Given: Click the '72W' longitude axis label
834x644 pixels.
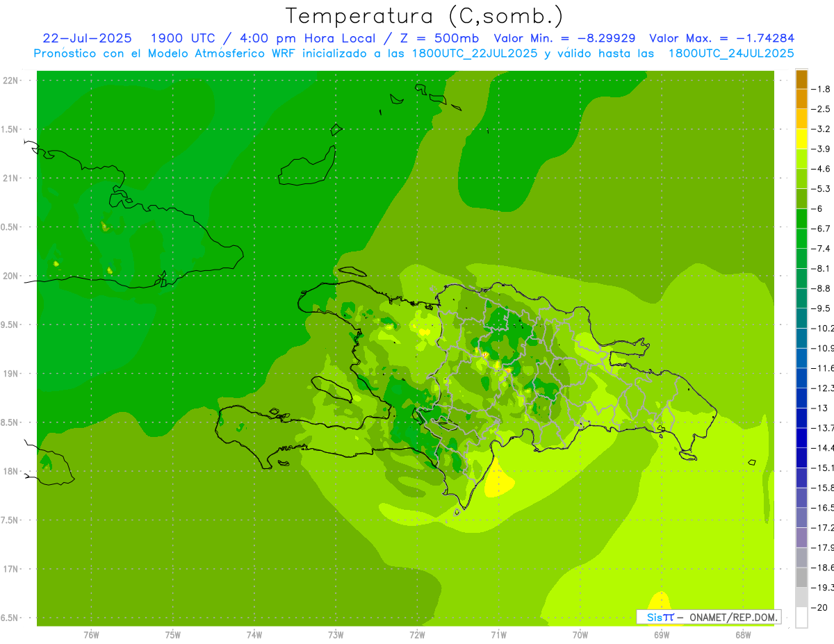Looking at the screenshot, I should tap(417, 634).
